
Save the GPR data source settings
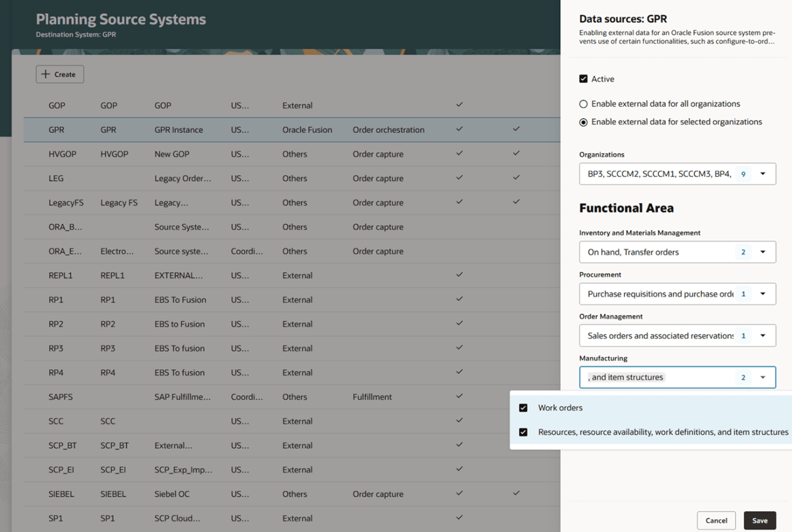759,520
